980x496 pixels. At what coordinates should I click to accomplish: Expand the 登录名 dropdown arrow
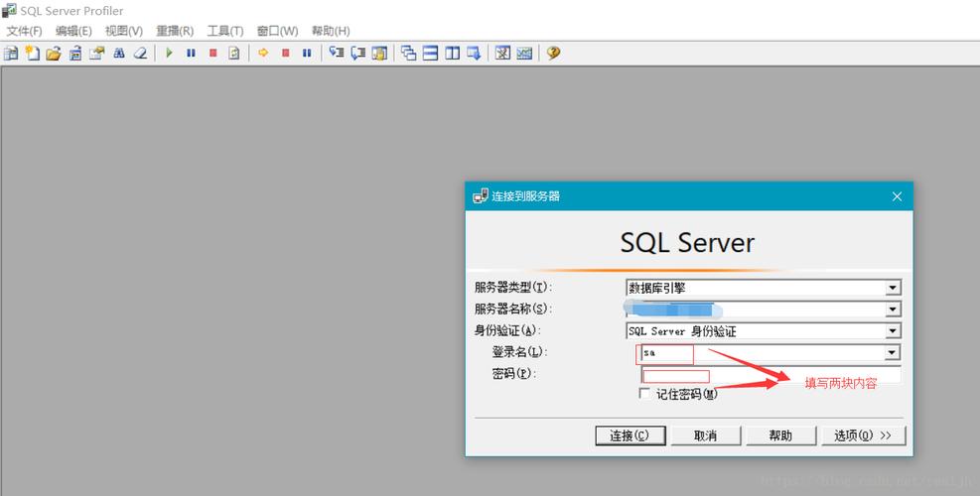[x=894, y=352]
